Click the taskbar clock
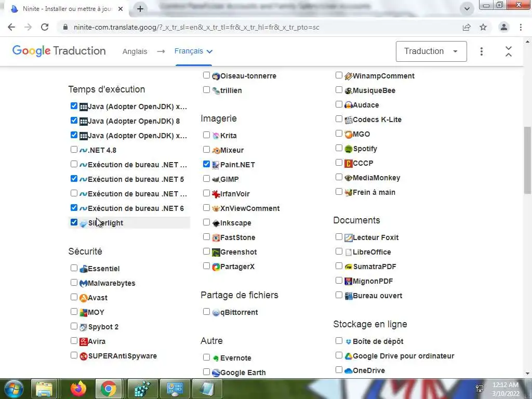The image size is (532, 399). (x=506, y=389)
